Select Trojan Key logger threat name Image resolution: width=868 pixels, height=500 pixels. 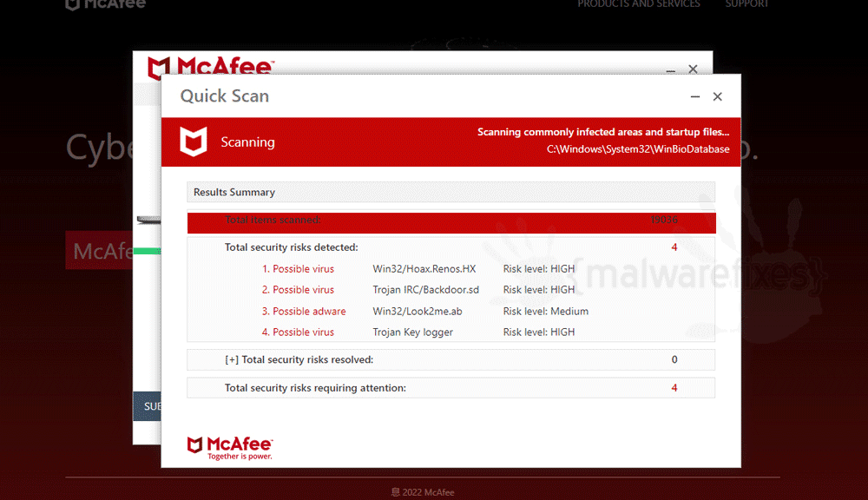(x=412, y=332)
